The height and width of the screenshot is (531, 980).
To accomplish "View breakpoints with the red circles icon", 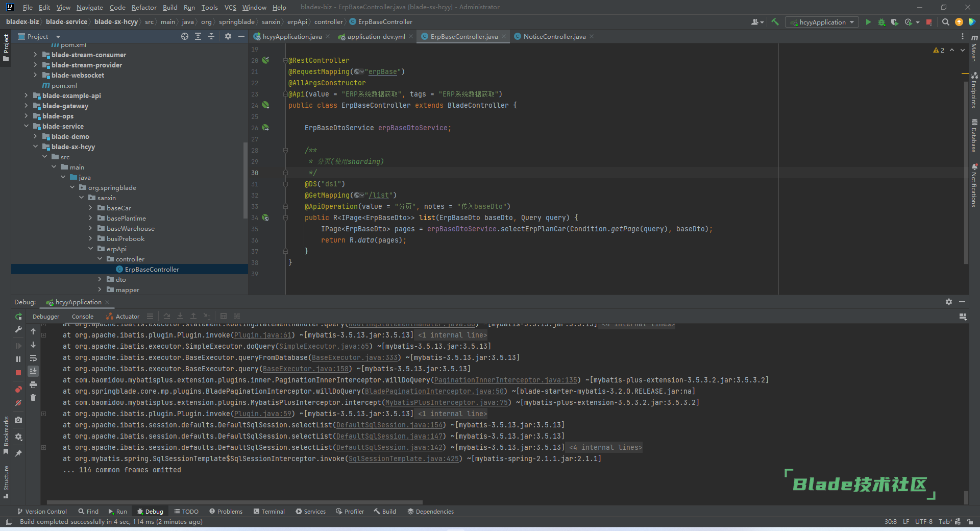I will point(18,390).
